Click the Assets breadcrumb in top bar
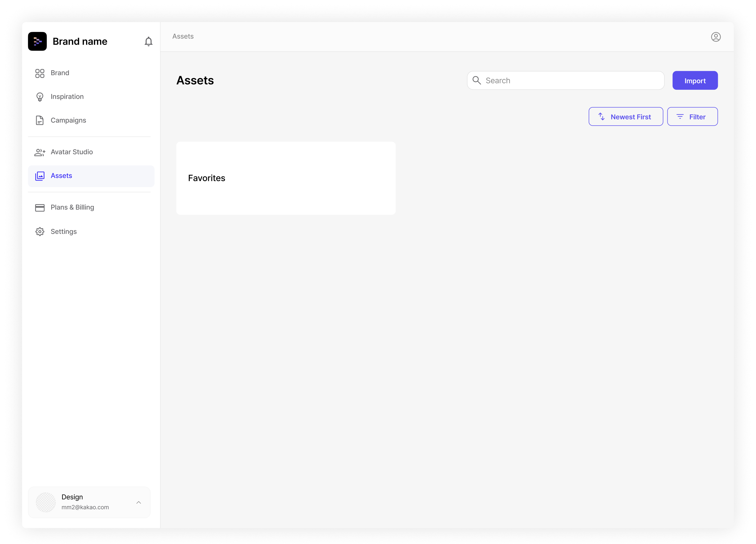The height and width of the screenshot is (544, 756). coord(183,36)
